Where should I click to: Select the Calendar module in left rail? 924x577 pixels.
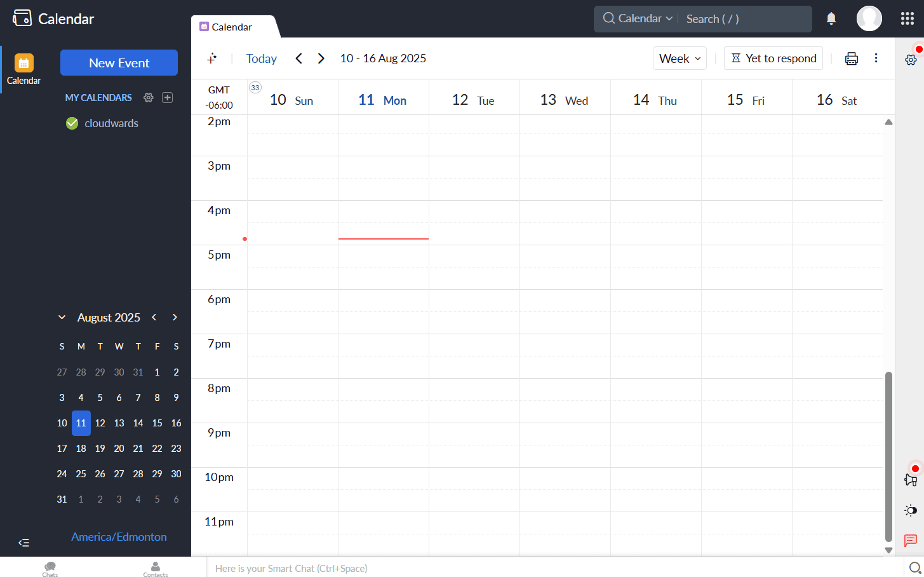pyautogui.click(x=23, y=69)
